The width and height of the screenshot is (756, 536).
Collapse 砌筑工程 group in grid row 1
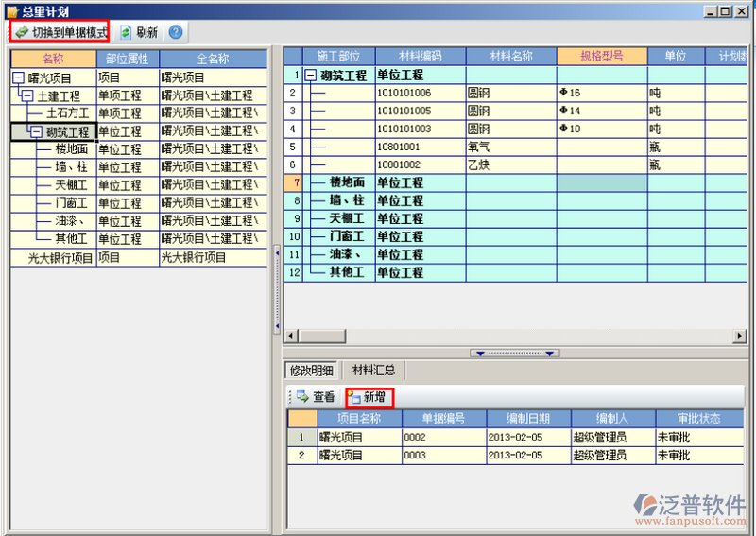click(310, 76)
